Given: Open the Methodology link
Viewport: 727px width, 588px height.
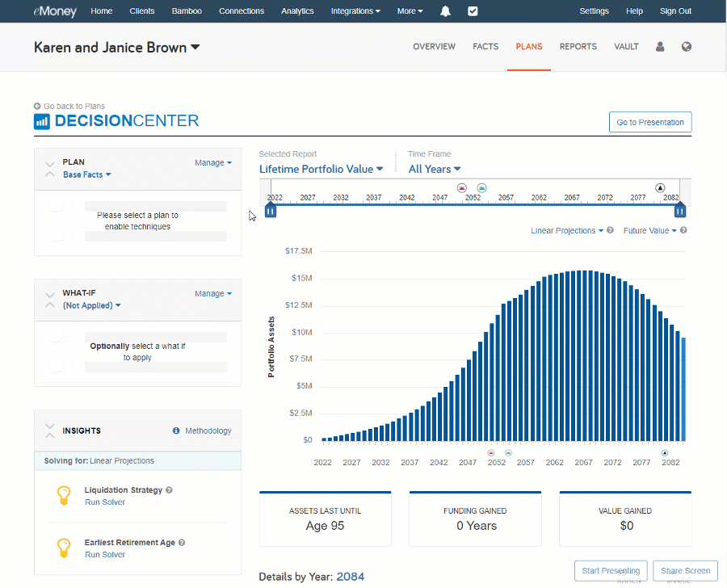Looking at the screenshot, I should (208, 430).
